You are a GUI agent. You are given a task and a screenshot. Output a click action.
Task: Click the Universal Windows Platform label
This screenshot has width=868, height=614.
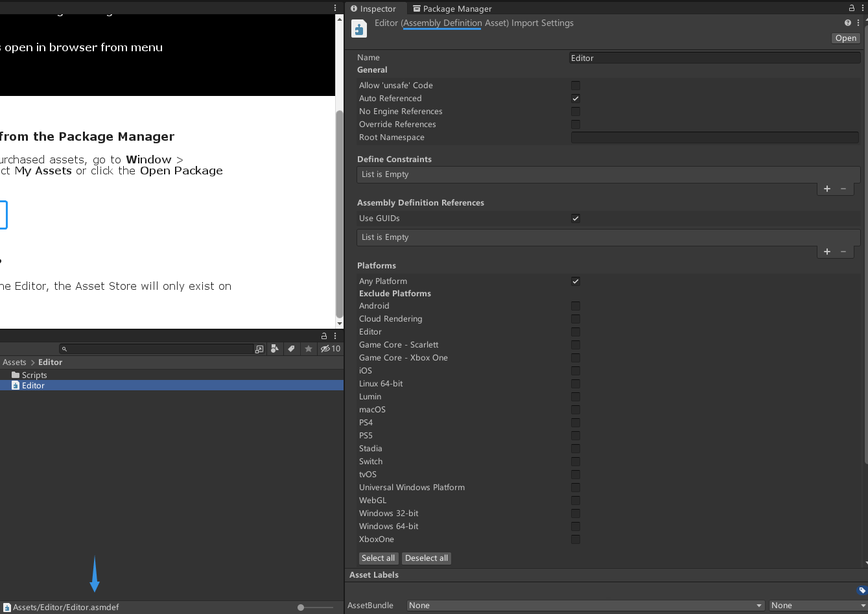click(x=412, y=488)
